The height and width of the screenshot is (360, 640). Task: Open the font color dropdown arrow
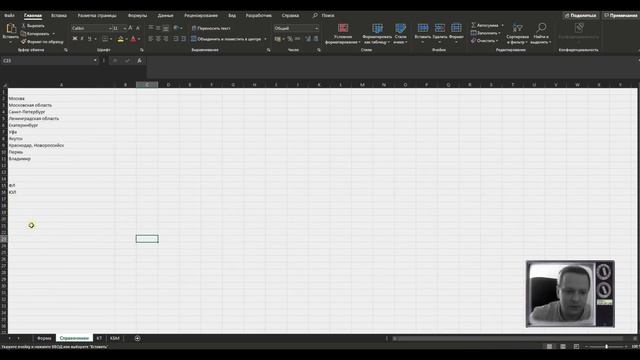click(139, 39)
